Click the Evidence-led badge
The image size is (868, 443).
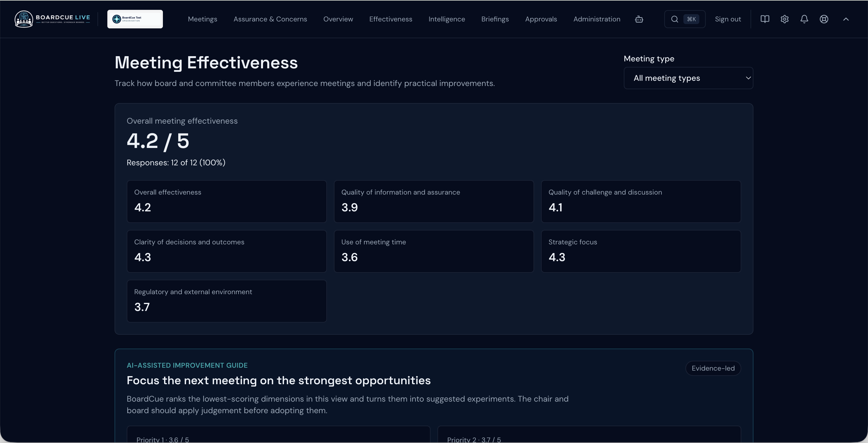(x=713, y=368)
